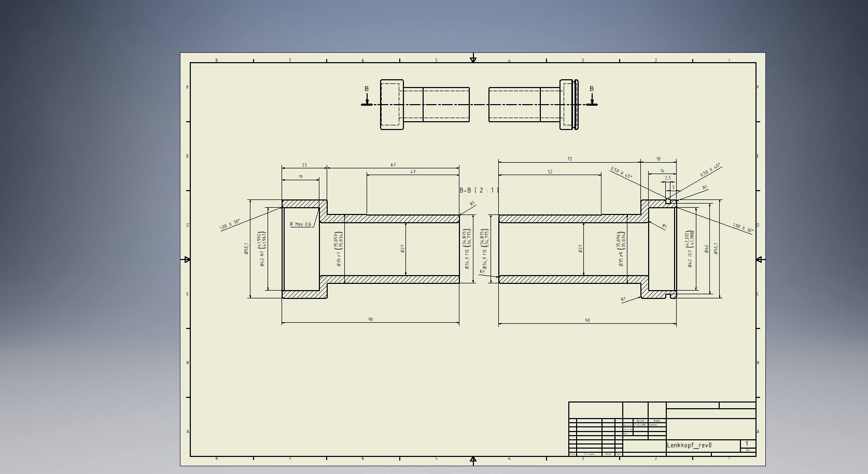Image resolution: width=868 pixels, height=474 pixels.
Task: Click the top center border arrow marker
Action: pos(473,60)
